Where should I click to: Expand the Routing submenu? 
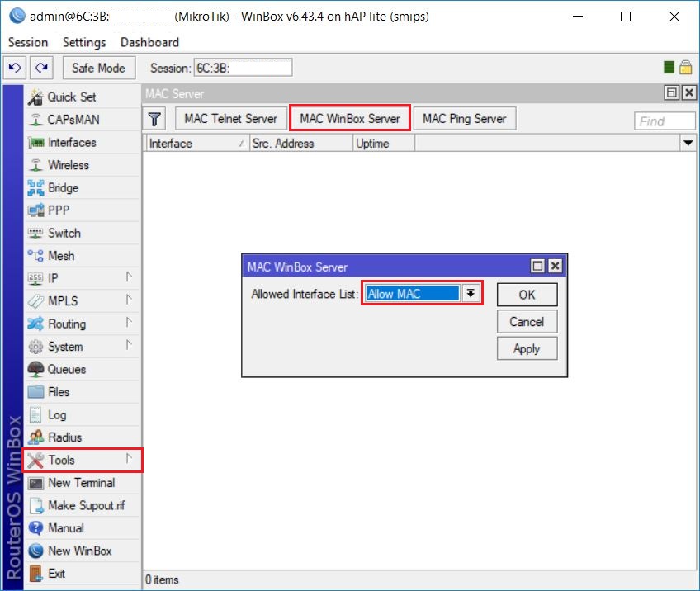[x=129, y=322]
